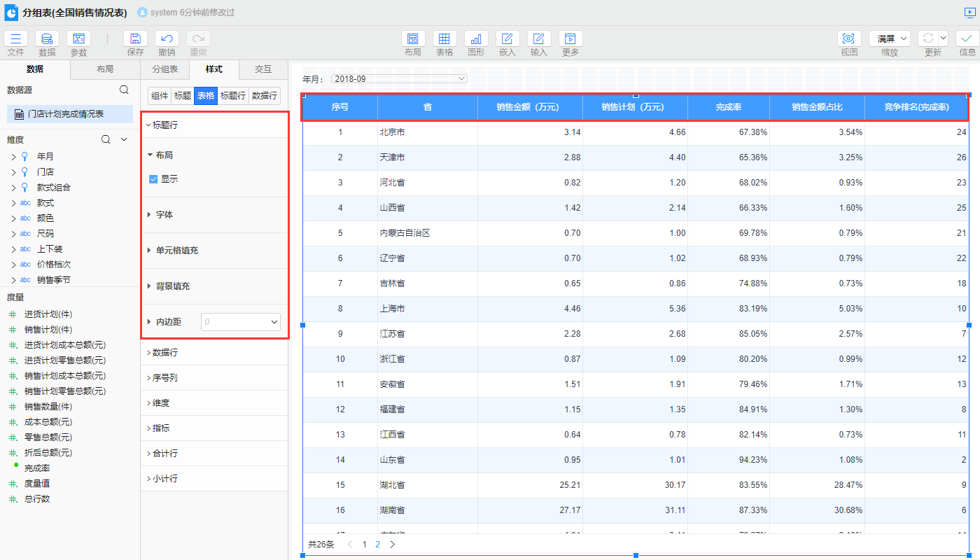Viewport: 980px width, 560px height.
Task: Click the Table (表格) insert icon
Action: point(444,39)
